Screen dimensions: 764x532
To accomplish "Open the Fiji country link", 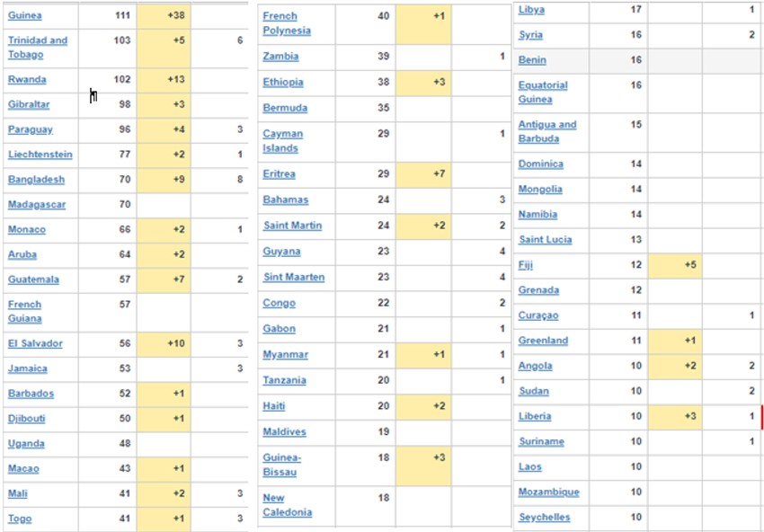I will 526,265.
